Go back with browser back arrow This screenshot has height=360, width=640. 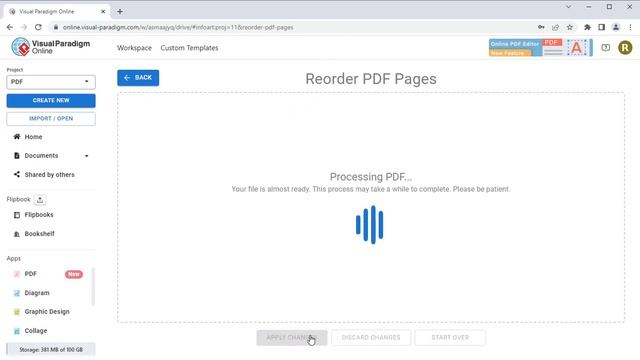[10, 27]
